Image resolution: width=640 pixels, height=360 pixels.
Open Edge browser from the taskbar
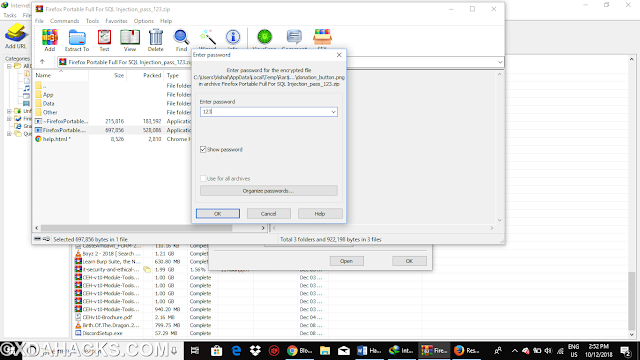[x=236, y=351]
